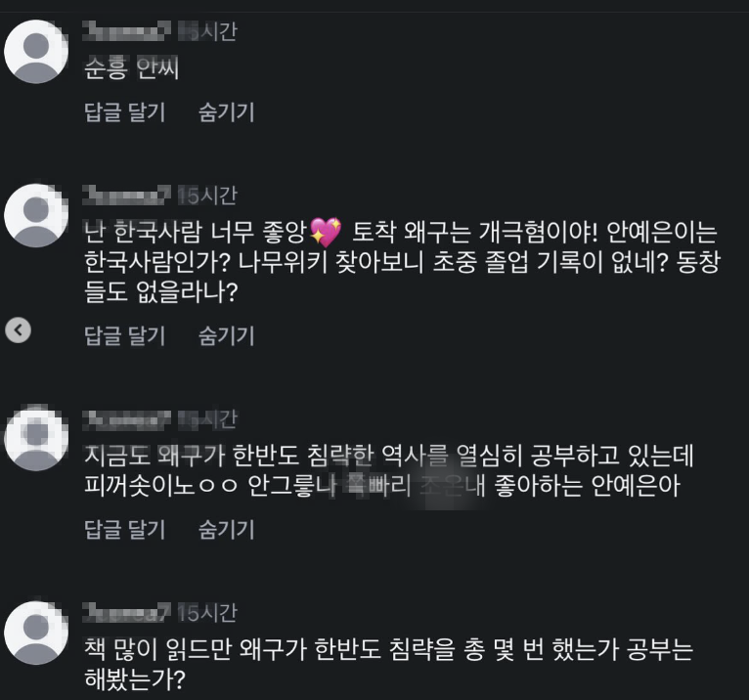Click 숨기기 under 순흥 안씨 comment
The width and height of the screenshot is (749, 700).
[x=227, y=112]
